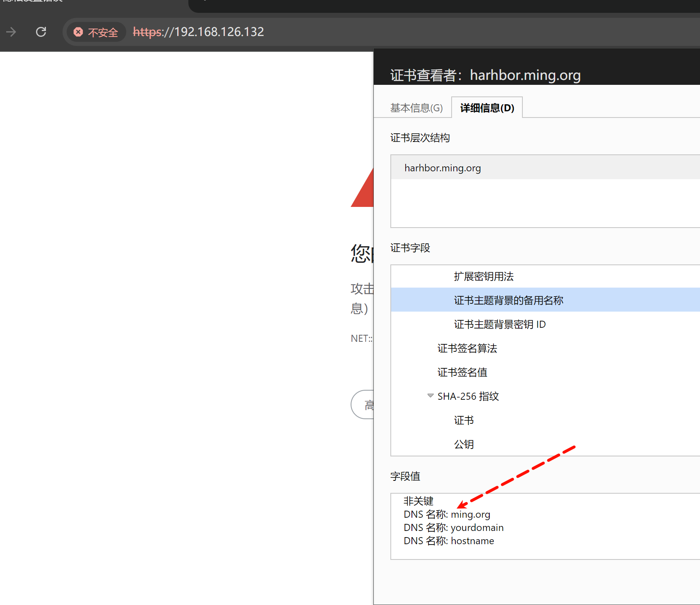Image resolution: width=700 pixels, height=605 pixels.
Task: Click the red warning triangle on the page
Action: click(x=364, y=192)
